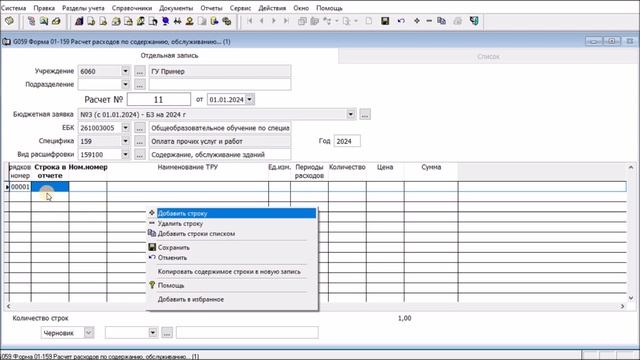Screen dimensions: 640x360
Task: Open the Специфика dropdown arrow
Action: [x=125, y=141]
